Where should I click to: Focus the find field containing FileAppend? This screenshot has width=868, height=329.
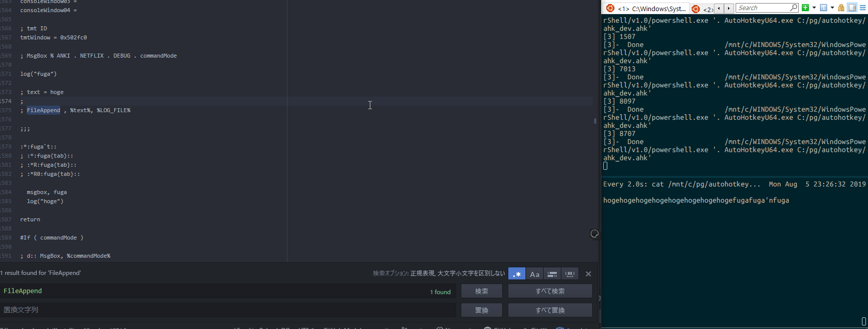(x=212, y=291)
